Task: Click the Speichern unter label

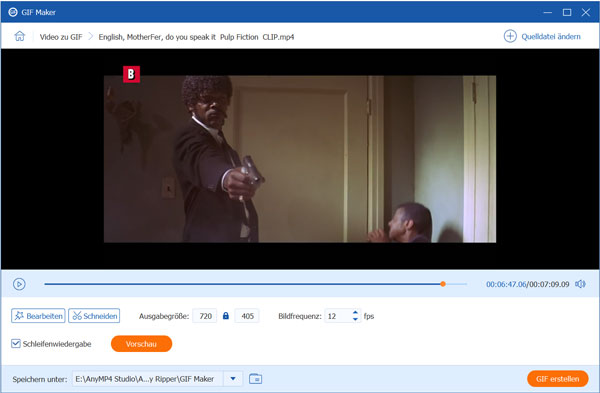Action: [40, 379]
